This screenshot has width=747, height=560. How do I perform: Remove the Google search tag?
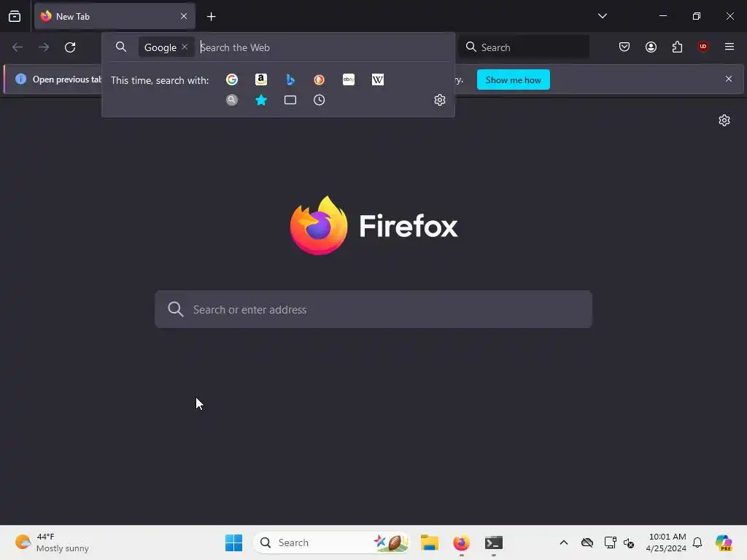coord(185,47)
